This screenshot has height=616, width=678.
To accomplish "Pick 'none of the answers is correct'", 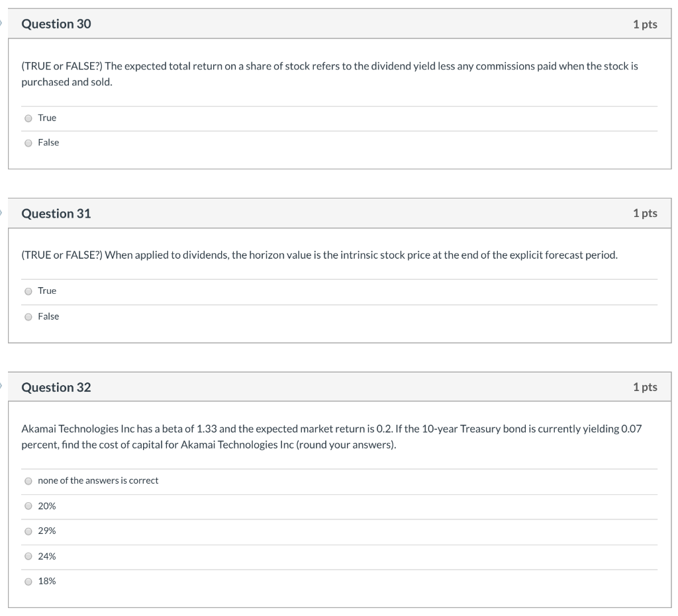I will [x=28, y=481].
